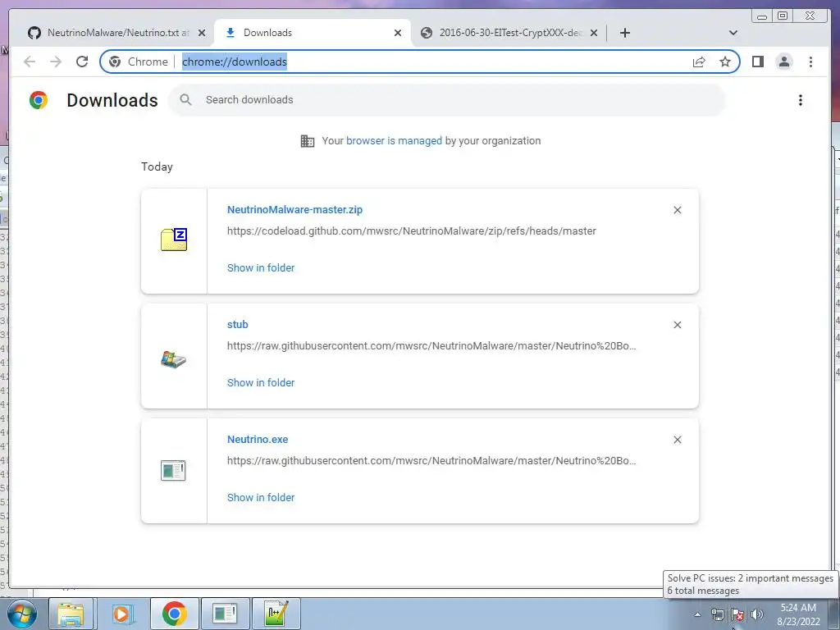
Task: Click the NeutrinoMalware-master.zip file icon
Action: point(174,240)
